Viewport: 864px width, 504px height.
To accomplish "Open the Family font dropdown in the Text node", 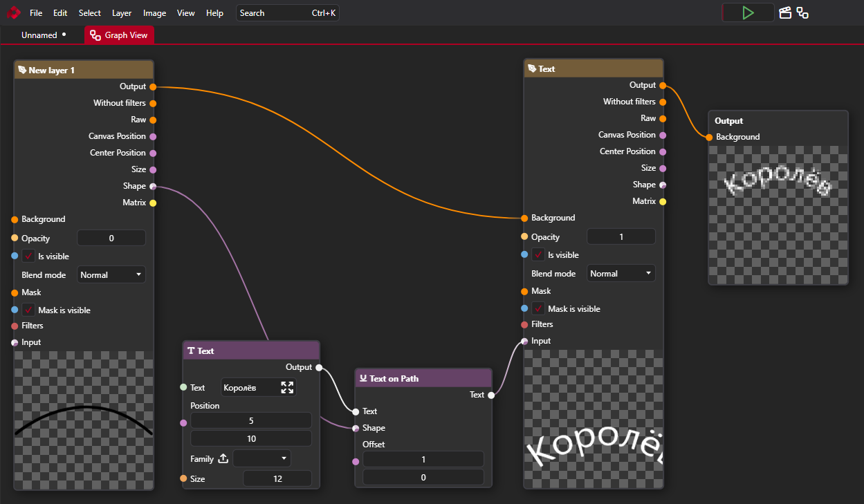I will 261,458.
